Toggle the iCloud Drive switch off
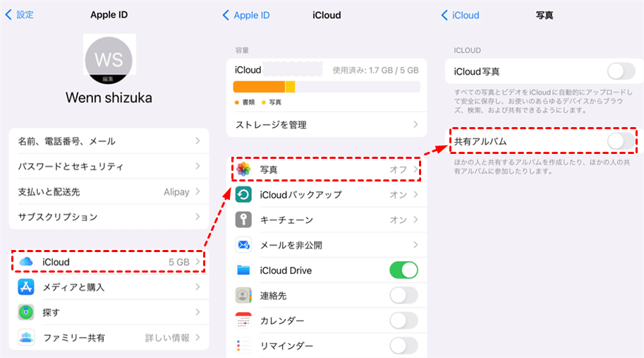Screen dimensions: 644x358 pyautogui.click(x=403, y=270)
